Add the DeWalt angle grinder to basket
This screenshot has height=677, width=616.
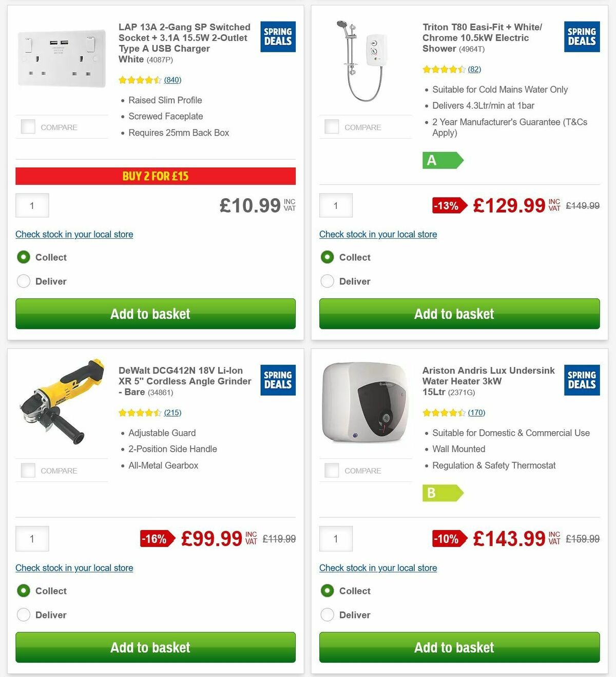coord(150,647)
